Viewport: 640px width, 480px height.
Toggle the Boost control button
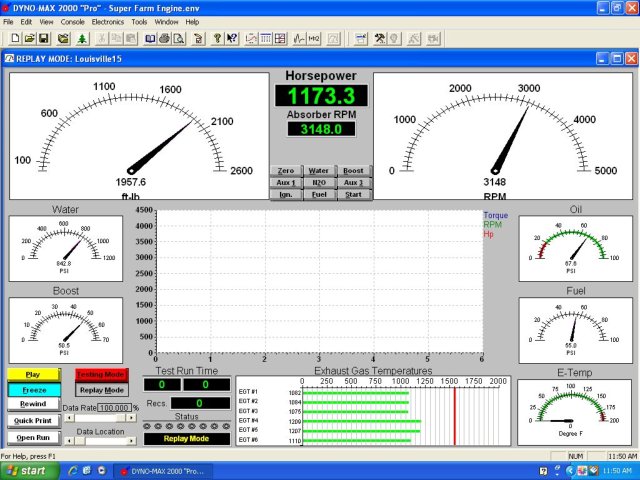click(x=353, y=171)
